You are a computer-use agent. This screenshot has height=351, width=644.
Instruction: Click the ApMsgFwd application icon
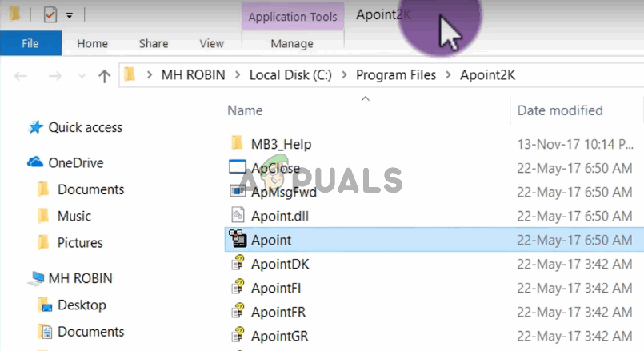238,191
